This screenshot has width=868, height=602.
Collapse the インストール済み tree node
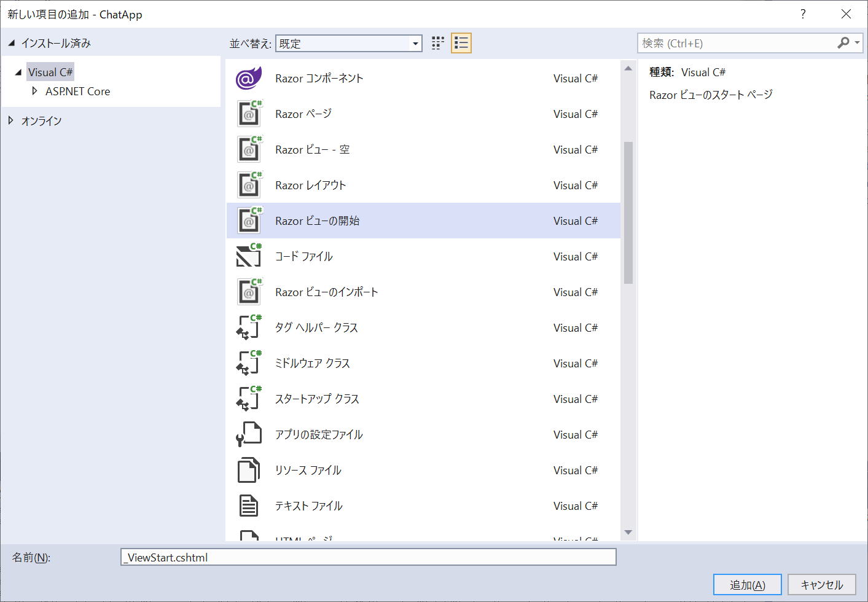[11, 43]
